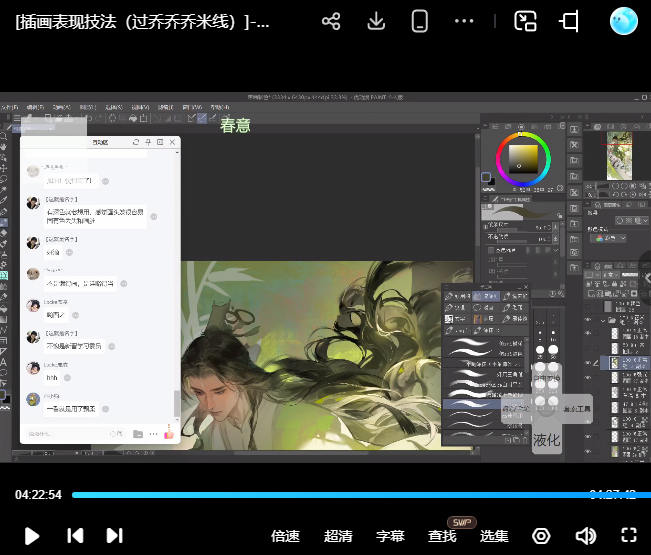Open the 选择 menu in Clip Studio Paint
This screenshot has width=651, height=555.
[x=114, y=107]
